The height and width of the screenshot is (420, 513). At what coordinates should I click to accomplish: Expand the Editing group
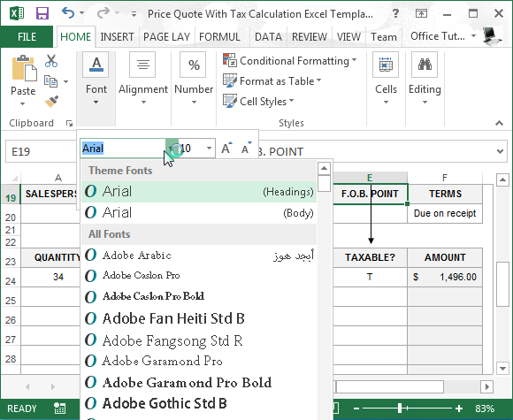425,80
